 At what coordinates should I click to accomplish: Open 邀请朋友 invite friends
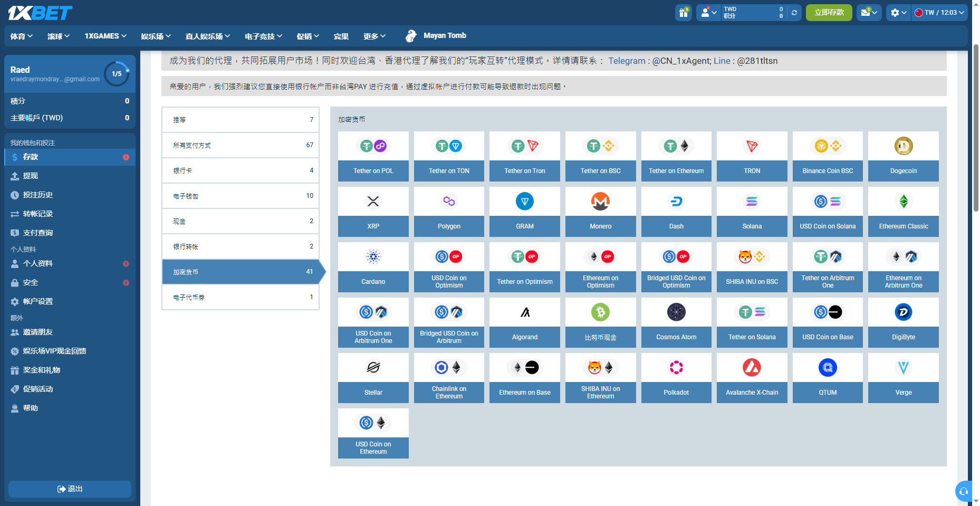tap(70, 332)
